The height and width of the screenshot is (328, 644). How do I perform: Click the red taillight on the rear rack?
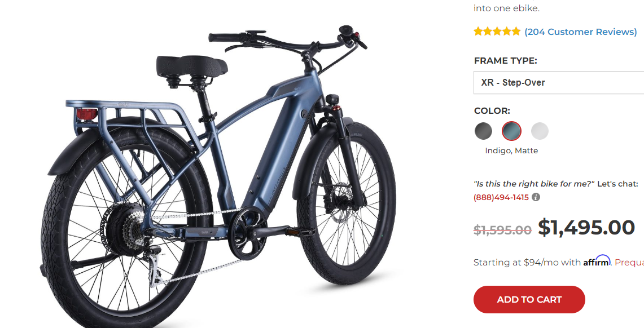click(x=87, y=114)
